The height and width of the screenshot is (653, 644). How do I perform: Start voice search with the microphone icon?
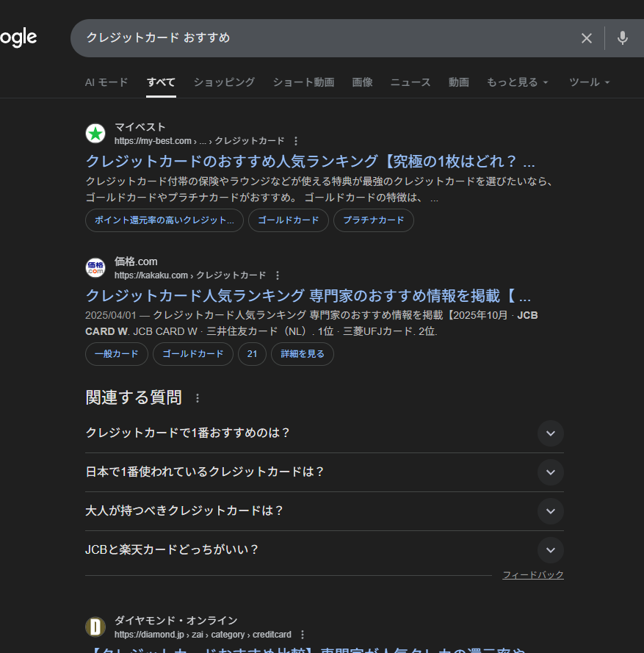[623, 38]
